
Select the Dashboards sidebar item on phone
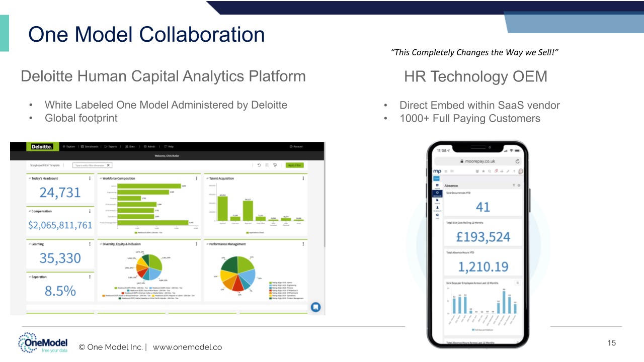coord(437,194)
